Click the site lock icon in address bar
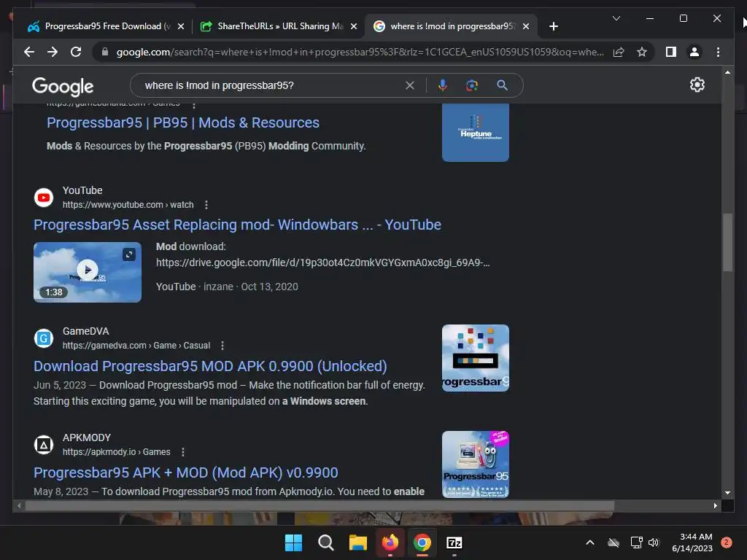 [105, 52]
